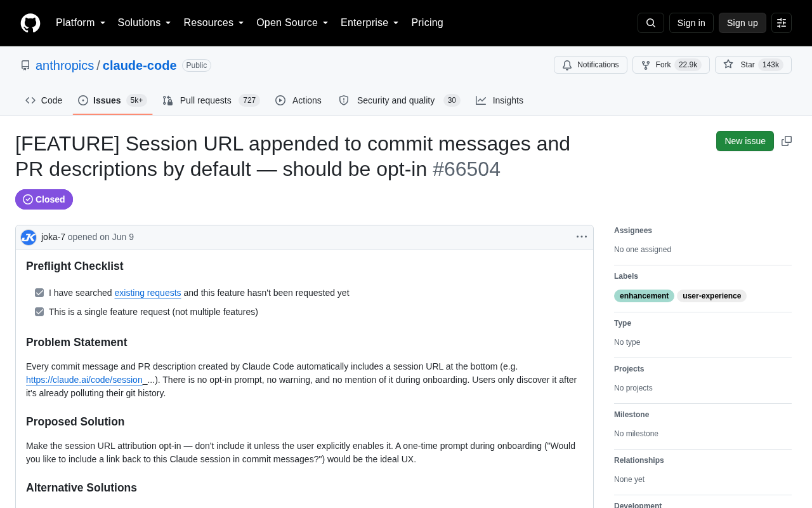Expand the Open Source menu
812x508 pixels.
tap(292, 23)
